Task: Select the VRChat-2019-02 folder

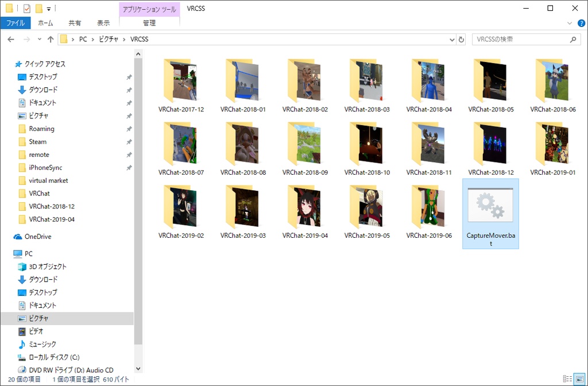Action: [x=181, y=211]
